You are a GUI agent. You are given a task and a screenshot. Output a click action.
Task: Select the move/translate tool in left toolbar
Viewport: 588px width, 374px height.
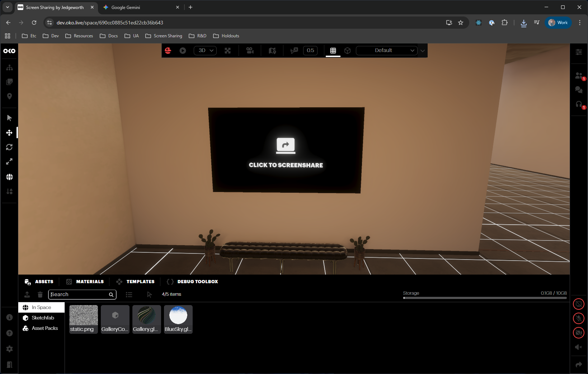[9, 133]
